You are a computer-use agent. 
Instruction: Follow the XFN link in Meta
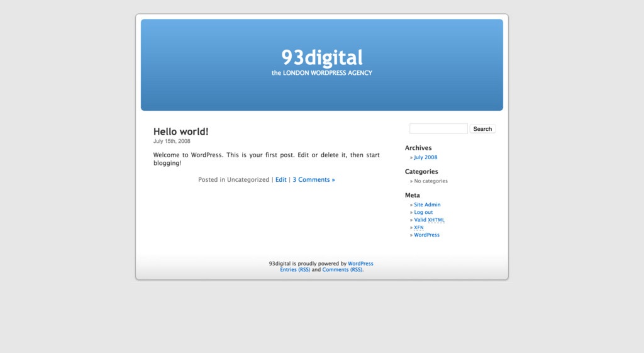418,227
